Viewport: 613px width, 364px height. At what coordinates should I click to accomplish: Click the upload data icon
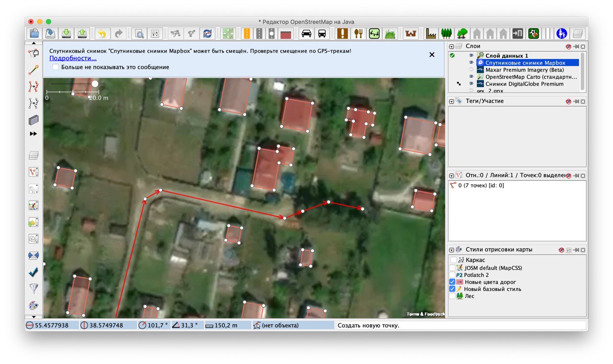pyautogui.click(x=82, y=33)
